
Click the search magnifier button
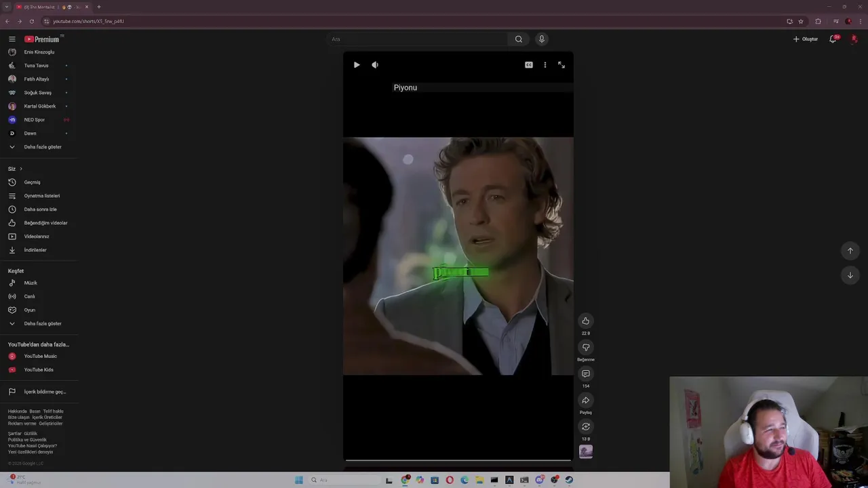[x=519, y=39]
